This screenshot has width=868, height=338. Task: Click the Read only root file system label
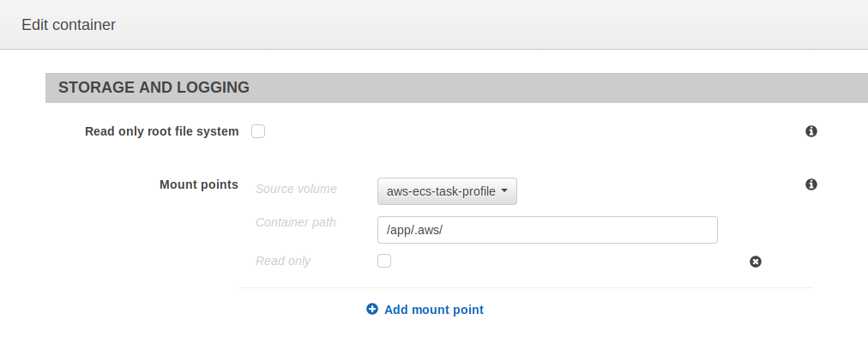pyautogui.click(x=161, y=131)
